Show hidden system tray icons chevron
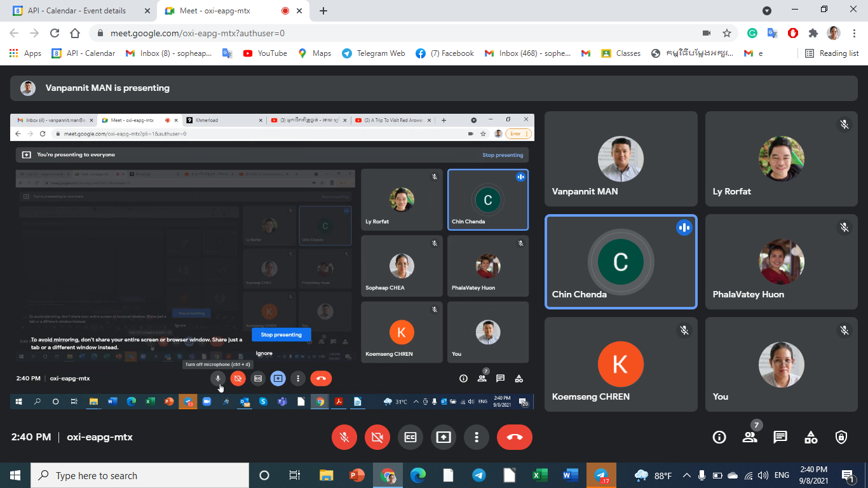This screenshot has height=488, width=868. (686, 475)
